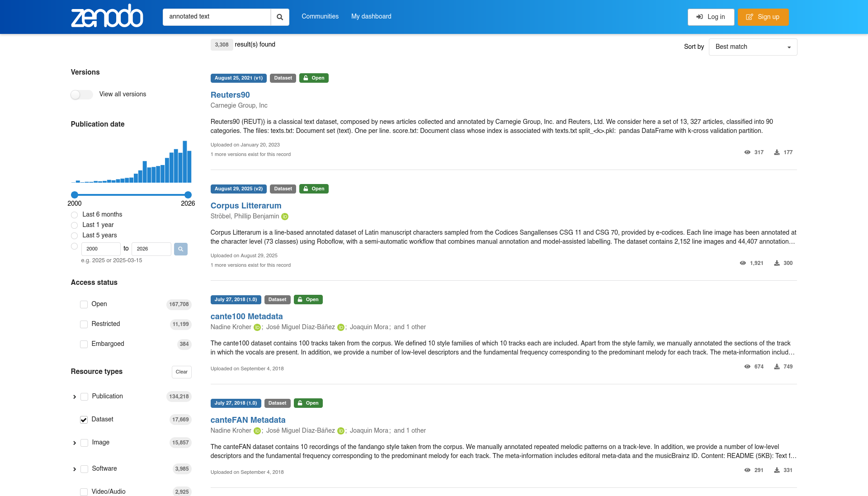868x496 pixels.
Task: Select the Last 5 years radio option
Action: [74, 236]
